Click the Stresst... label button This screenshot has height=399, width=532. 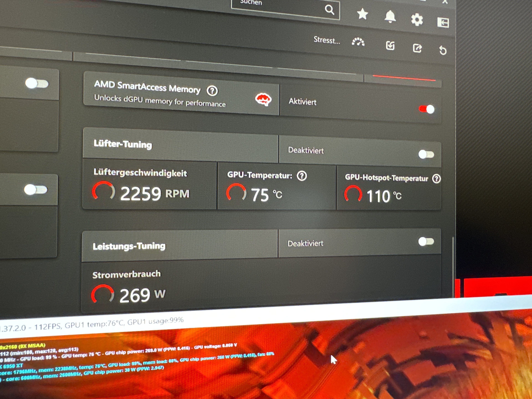[x=326, y=40]
